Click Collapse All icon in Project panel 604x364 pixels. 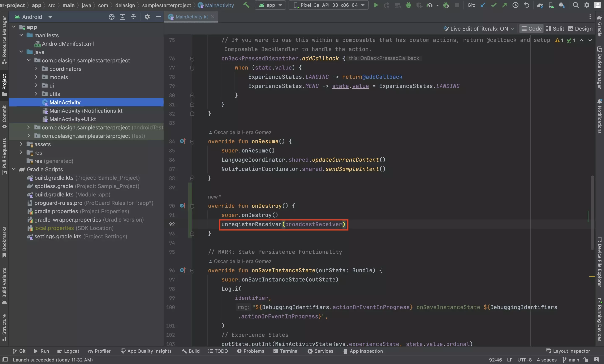coord(133,17)
